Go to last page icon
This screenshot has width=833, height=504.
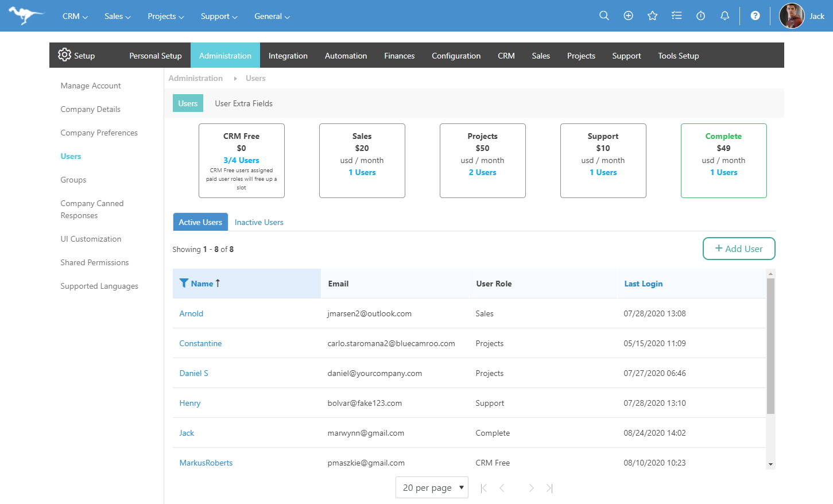tap(549, 488)
